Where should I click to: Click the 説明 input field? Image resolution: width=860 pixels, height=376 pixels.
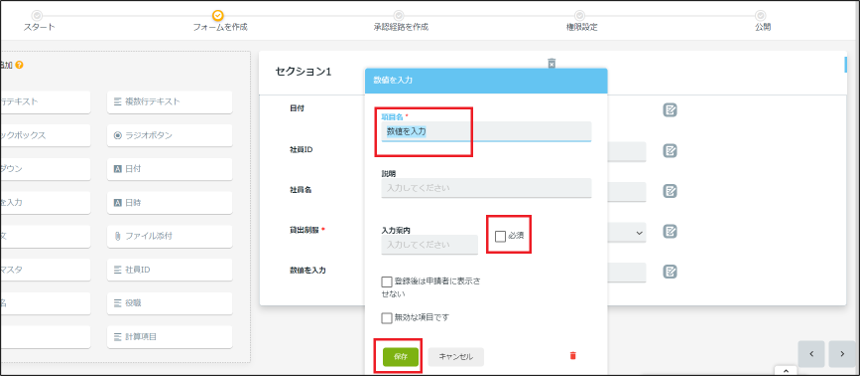click(x=486, y=188)
